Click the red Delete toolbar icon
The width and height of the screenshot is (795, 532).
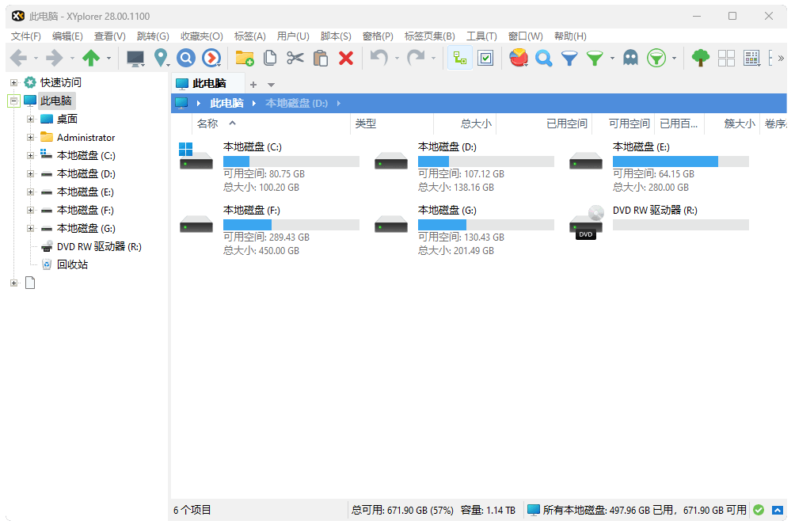click(x=346, y=58)
